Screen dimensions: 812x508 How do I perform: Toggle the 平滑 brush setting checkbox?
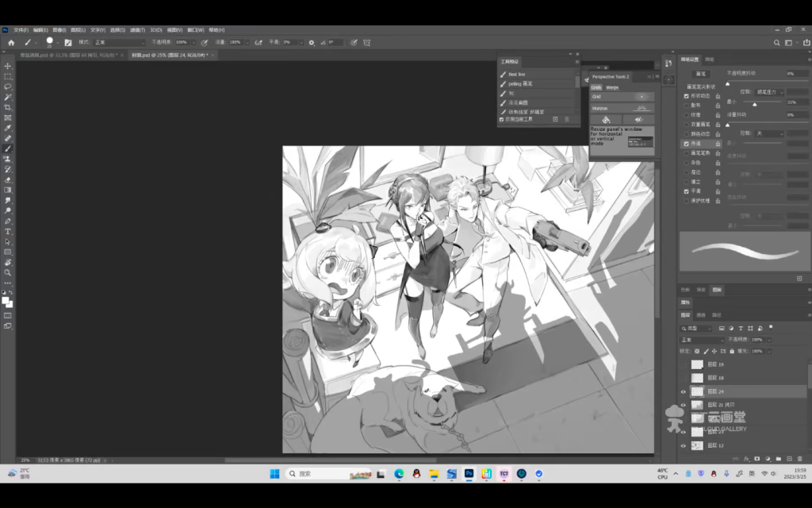(687, 191)
